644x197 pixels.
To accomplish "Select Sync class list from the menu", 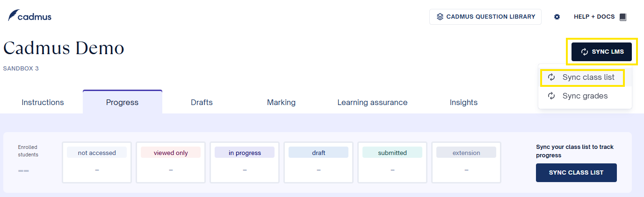I will coord(588,77).
